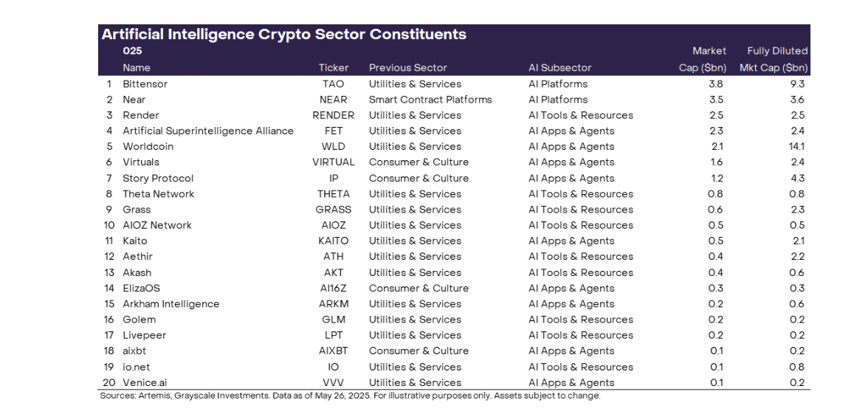Click the Bittensor name cell
Image resolution: width=868 pixels, height=417 pixels.
click(x=145, y=84)
